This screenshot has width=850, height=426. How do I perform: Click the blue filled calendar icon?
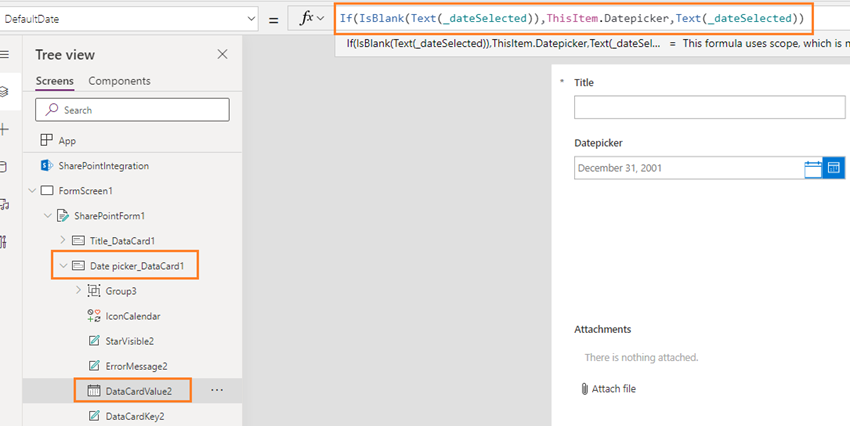(x=834, y=168)
